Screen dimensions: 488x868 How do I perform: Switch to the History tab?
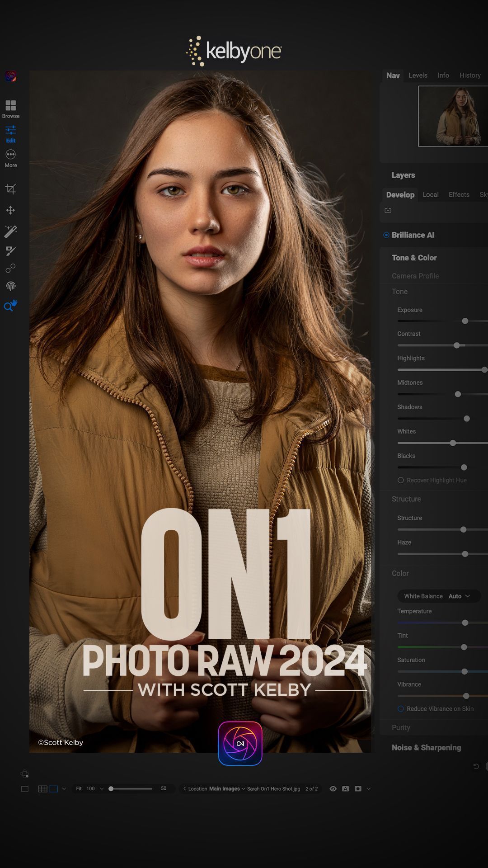[x=470, y=75]
